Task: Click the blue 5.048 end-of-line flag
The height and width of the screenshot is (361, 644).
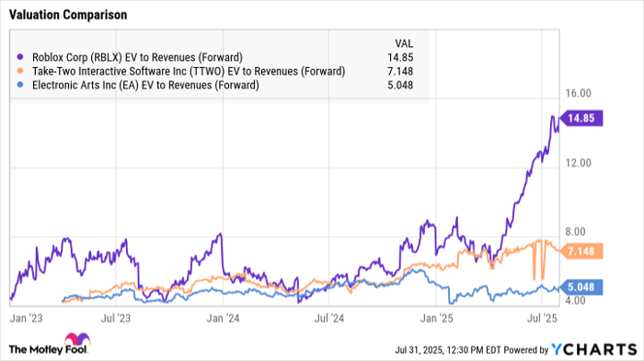Action: click(581, 287)
